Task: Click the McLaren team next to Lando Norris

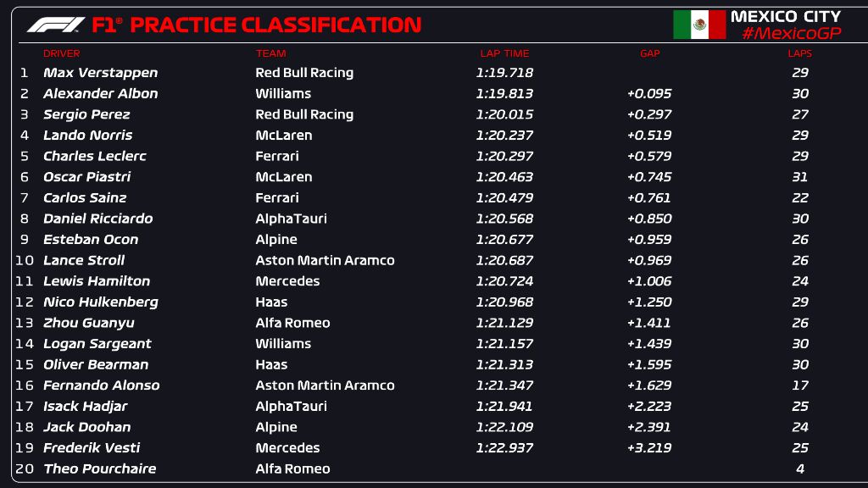Action: coord(283,135)
